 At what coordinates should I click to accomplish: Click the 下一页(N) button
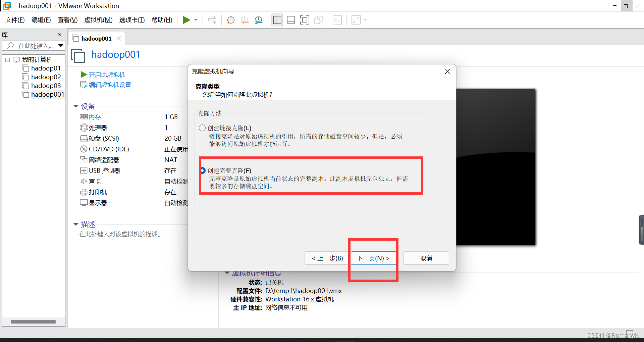click(x=373, y=258)
